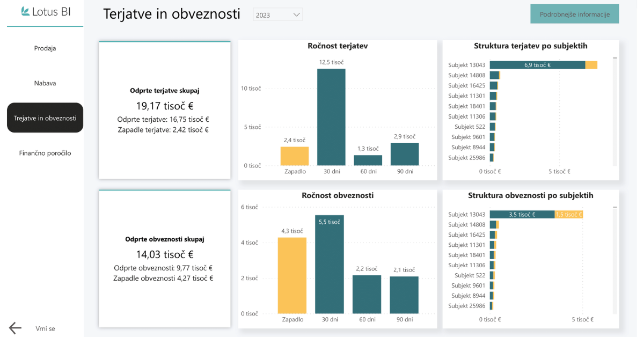The width and height of the screenshot is (644, 337).
Task: Click the Podrobnejše informacije button
Action: coord(574,14)
